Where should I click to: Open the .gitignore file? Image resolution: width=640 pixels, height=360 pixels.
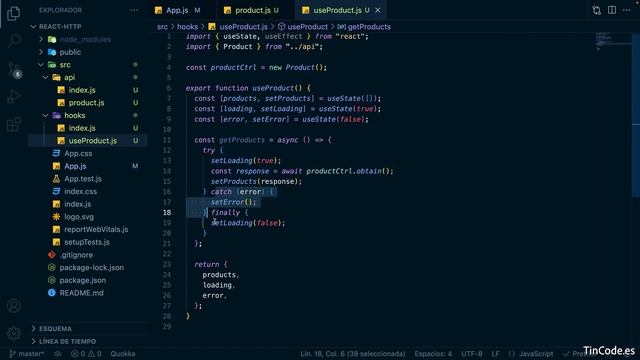[x=76, y=254]
